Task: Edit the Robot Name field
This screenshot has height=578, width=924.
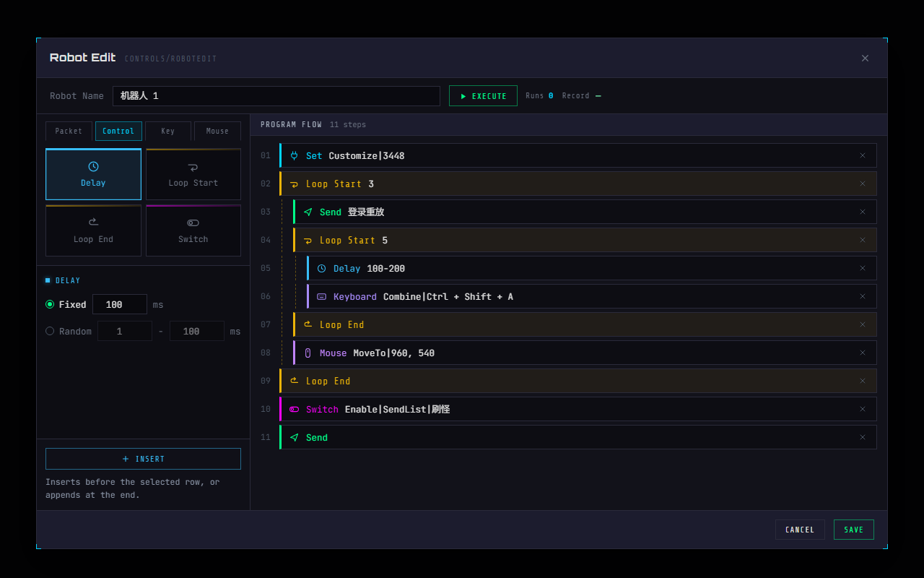Action: click(276, 96)
